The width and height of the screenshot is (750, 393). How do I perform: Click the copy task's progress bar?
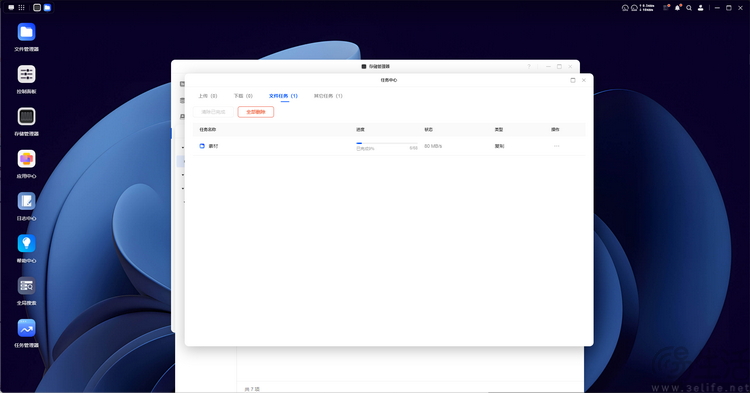click(387, 143)
